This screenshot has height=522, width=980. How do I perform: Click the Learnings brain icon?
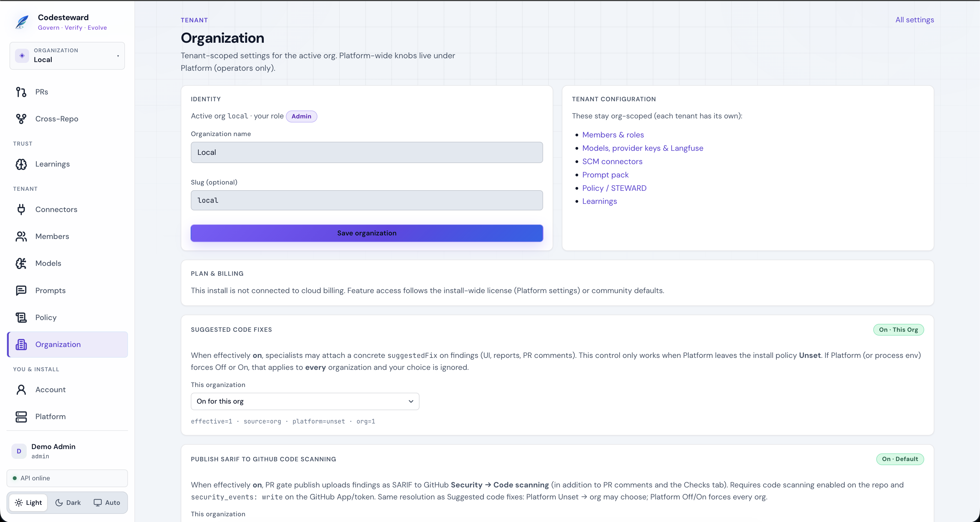click(x=21, y=164)
